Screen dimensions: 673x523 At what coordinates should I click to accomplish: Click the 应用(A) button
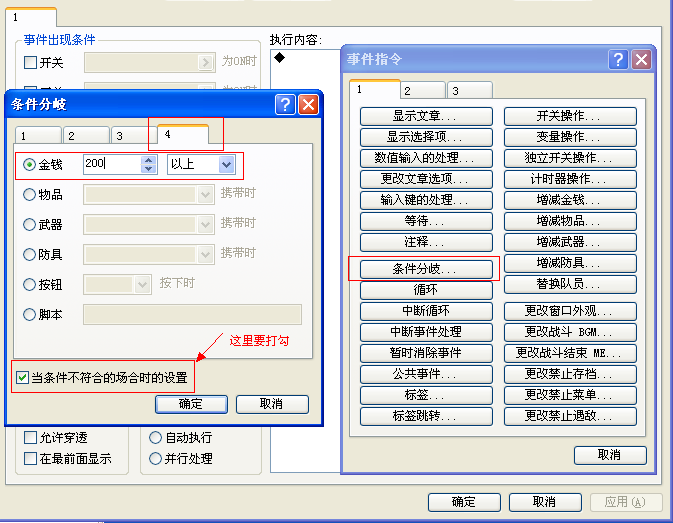(x=626, y=502)
